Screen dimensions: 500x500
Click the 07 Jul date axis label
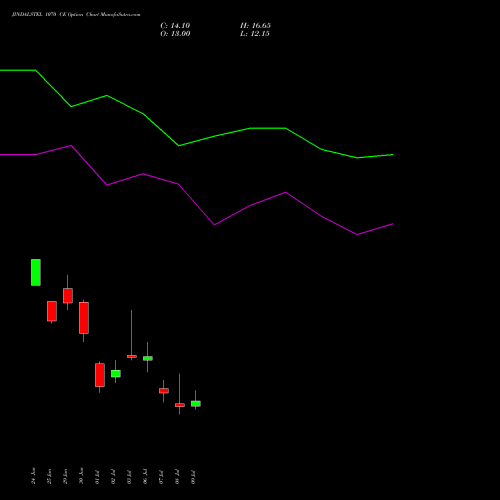point(161,477)
